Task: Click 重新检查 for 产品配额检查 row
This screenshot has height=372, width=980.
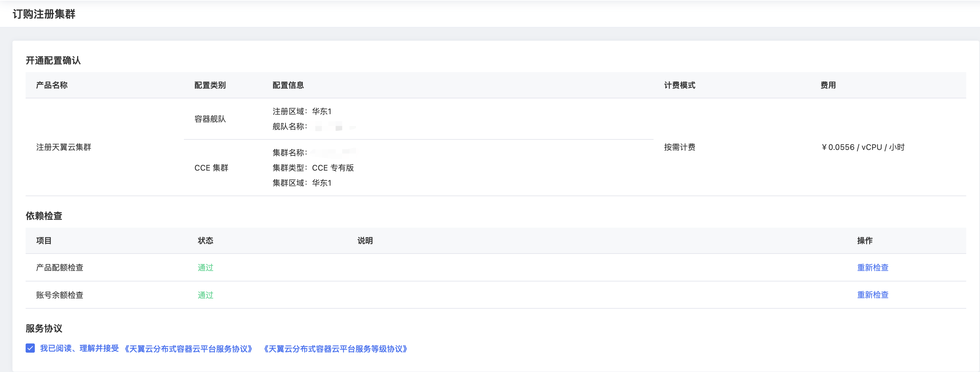Action: click(872, 267)
